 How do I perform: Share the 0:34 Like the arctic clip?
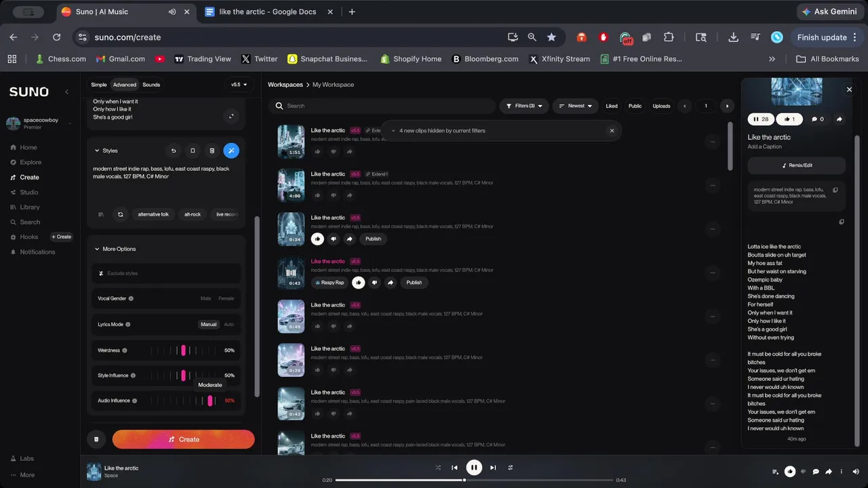point(349,239)
